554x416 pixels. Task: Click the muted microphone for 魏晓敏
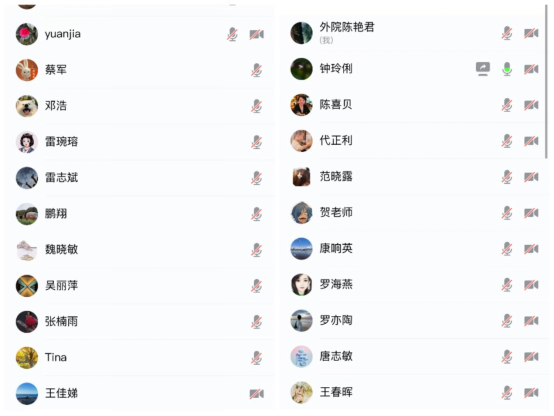[257, 250]
